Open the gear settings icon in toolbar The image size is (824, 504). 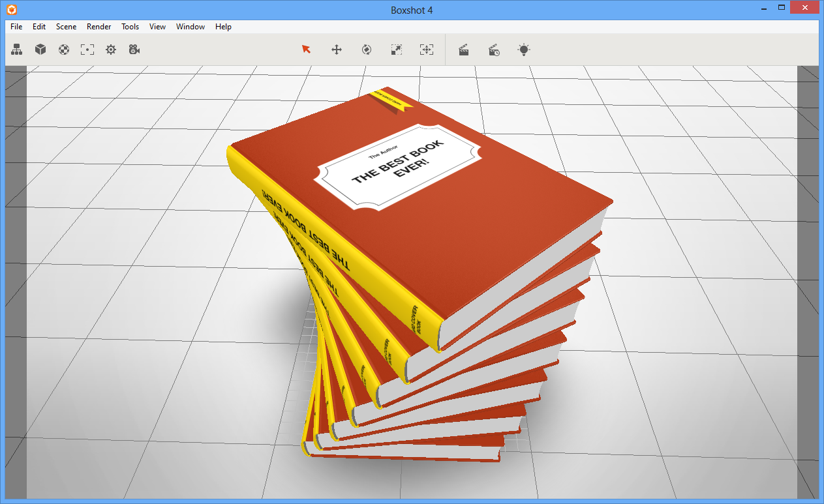click(x=111, y=50)
